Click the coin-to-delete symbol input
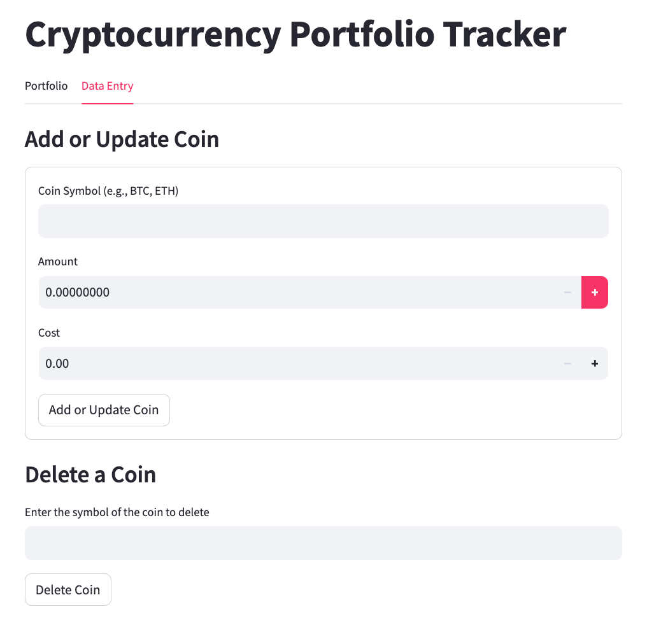This screenshot has width=647, height=644. pyautogui.click(x=323, y=543)
